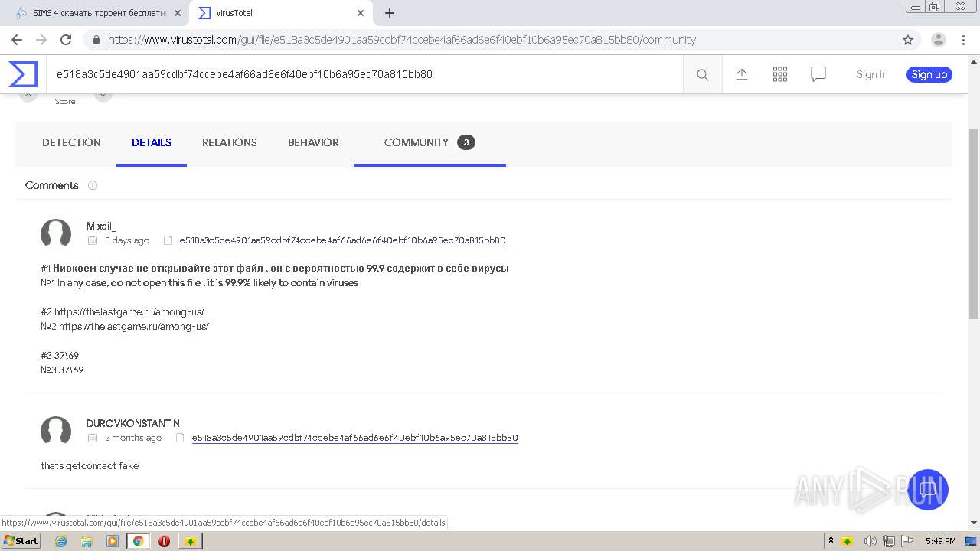Bookmark this page with the star
The height and width of the screenshot is (551, 980).
coord(908,40)
